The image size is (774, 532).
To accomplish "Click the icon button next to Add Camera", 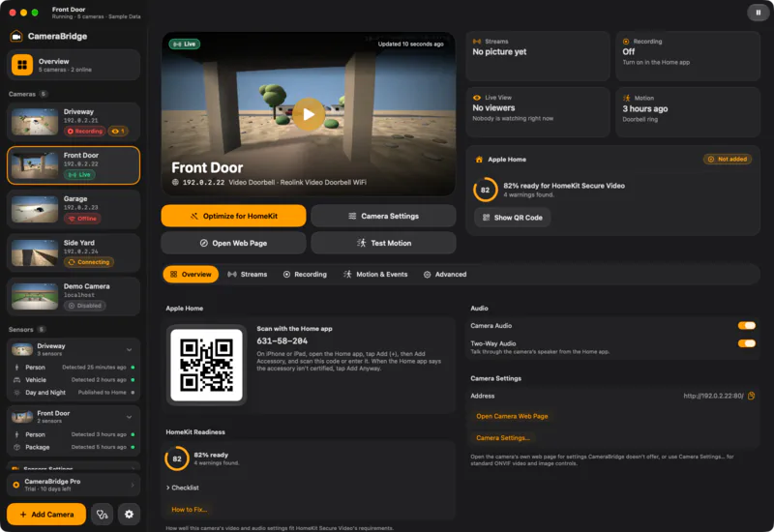I will (103, 515).
